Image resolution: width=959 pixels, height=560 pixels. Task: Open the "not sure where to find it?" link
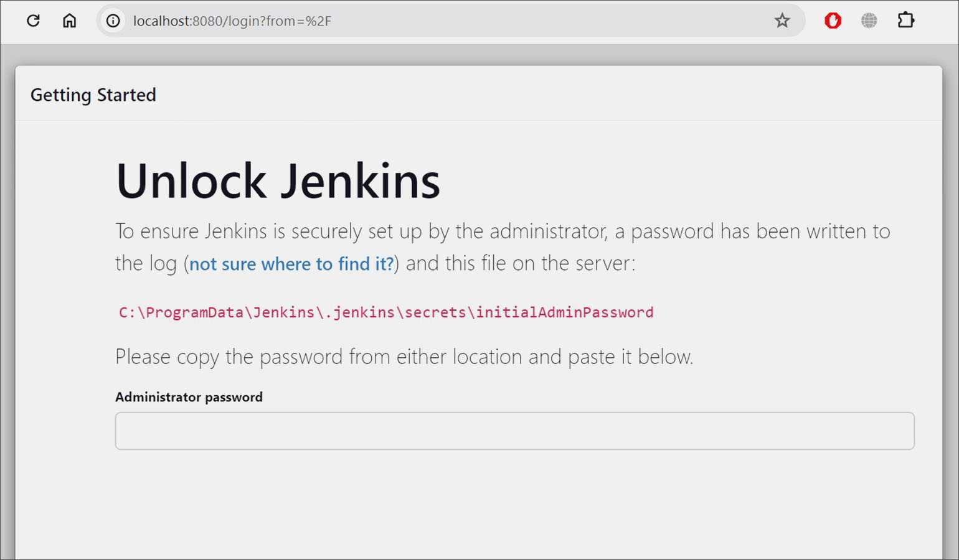[291, 264]
